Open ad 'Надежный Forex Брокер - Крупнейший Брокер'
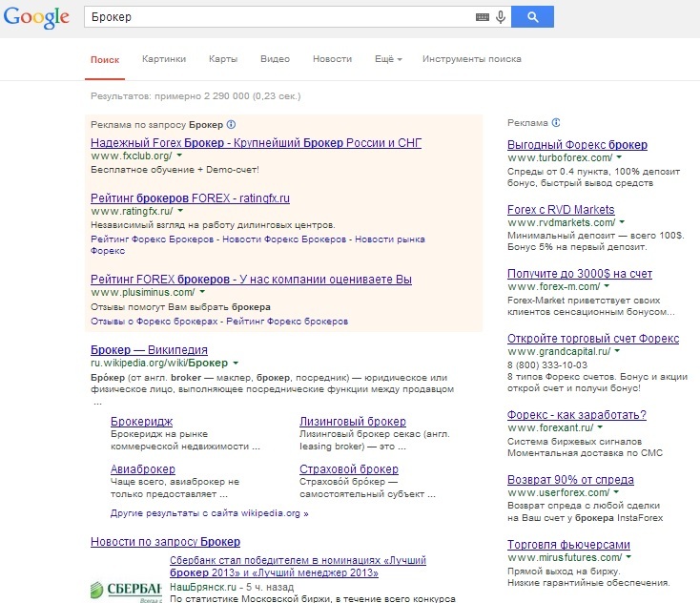700x603 pixels. tap(256, 143)
